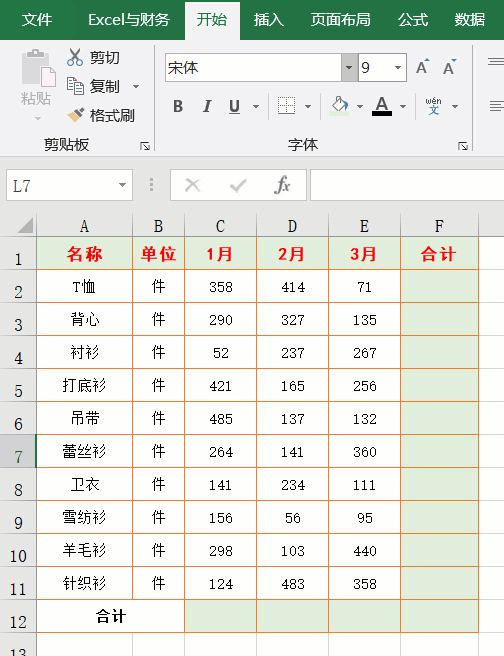Open font size dropdown arrow
504x656 pixels.
click(x=398, y=67)
